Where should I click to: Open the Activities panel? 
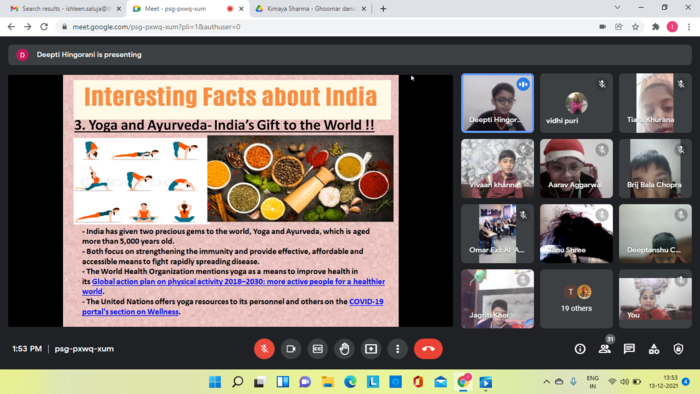(654, 349)
